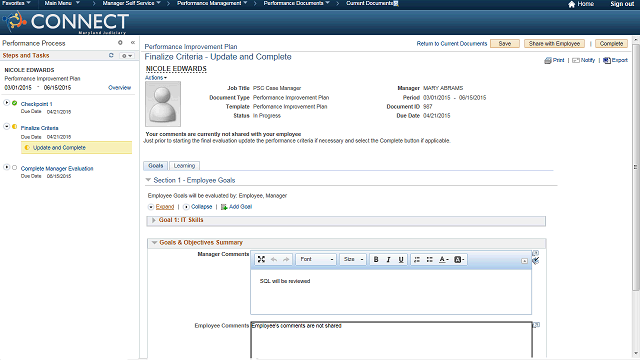Open Performance Process panel settings gear
Viewport: 640px width, 360px height.
point(120,42)
